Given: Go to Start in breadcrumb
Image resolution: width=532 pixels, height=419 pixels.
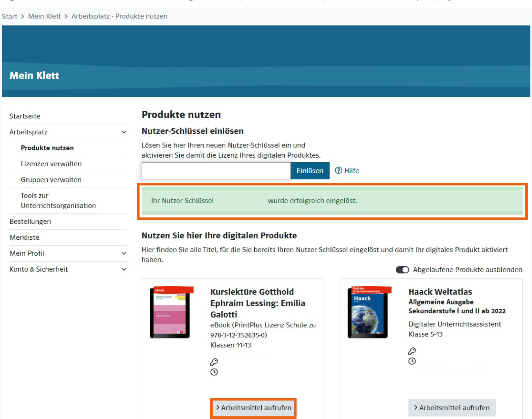Looking at the screenshot, I should [x=10, y=17].
